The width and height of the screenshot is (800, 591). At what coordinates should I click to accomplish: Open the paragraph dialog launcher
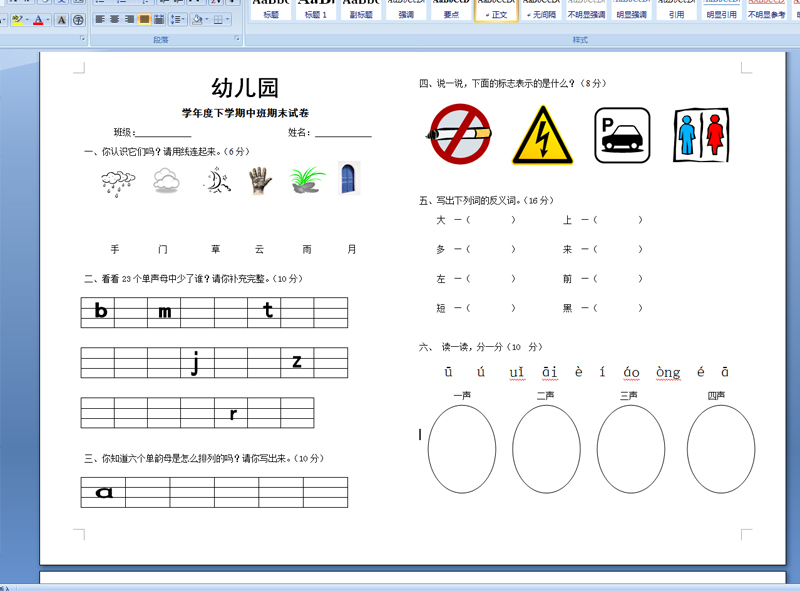pos(237,38)
